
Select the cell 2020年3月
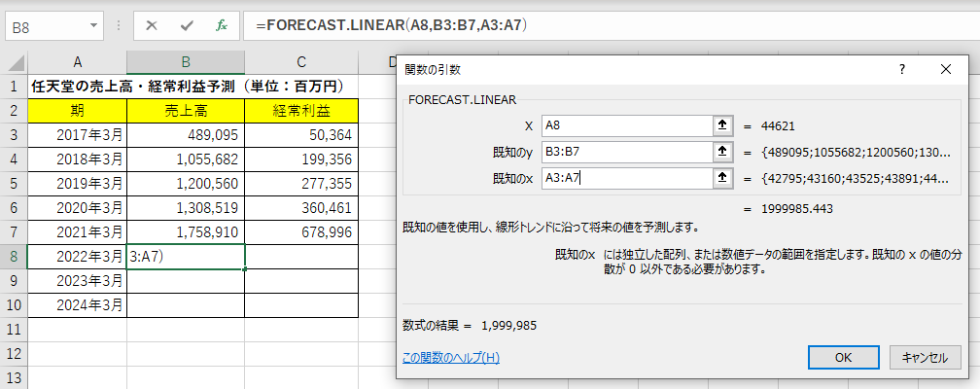(x=78, y=208)
